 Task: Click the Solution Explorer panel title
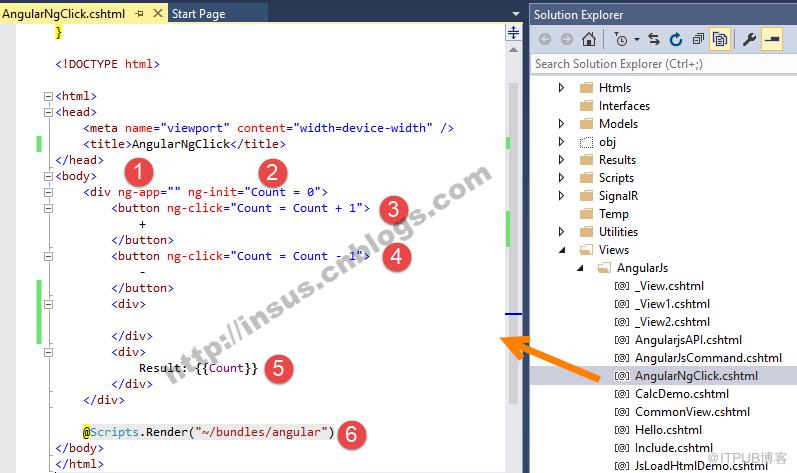click(578, 15)
